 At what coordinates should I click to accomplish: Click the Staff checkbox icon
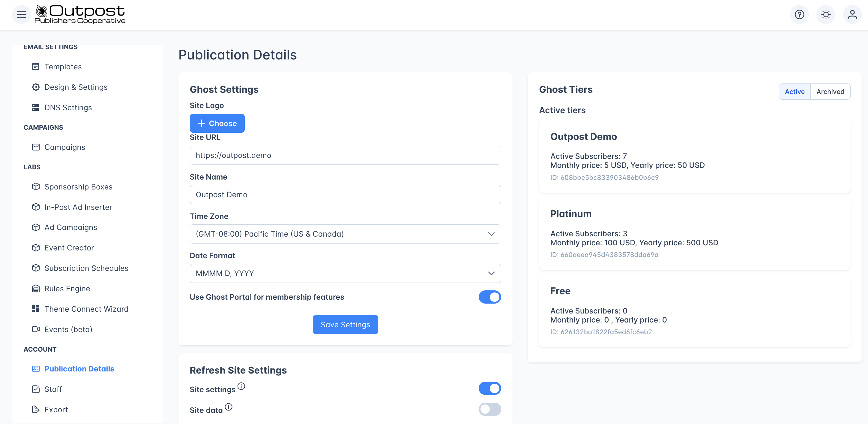tap(36, 389)
